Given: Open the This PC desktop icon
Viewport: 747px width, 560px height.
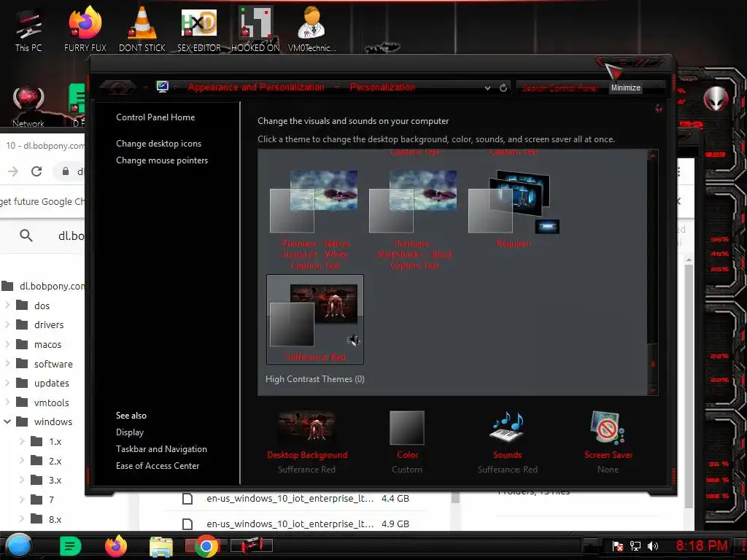Looking at the screenshot, I should pyautogui.click(x=28, y=29).
